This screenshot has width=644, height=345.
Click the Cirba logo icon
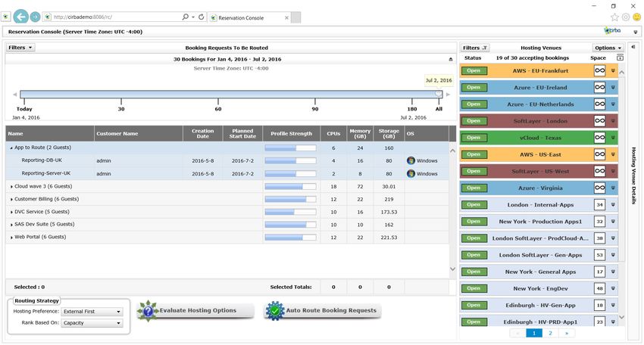tap(612, 31)
